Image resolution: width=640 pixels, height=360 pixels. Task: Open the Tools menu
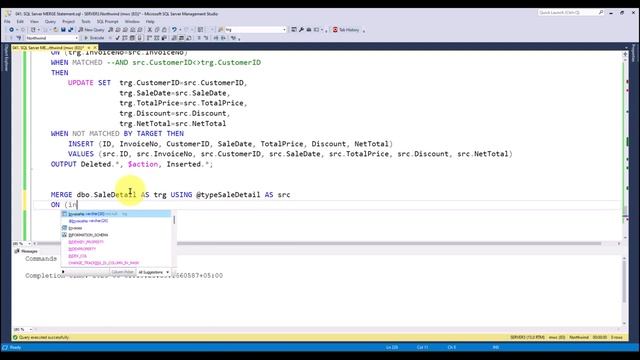(86, 22)
